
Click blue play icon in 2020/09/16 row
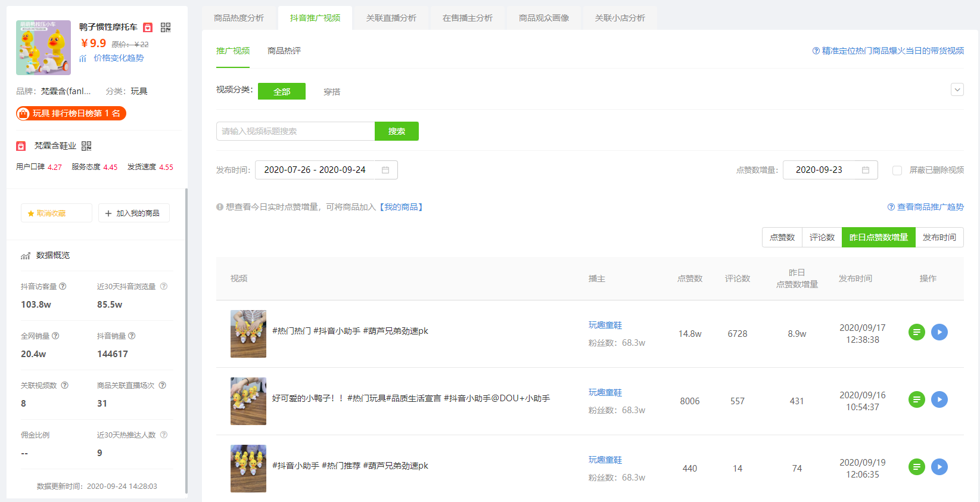click(939, 399)
